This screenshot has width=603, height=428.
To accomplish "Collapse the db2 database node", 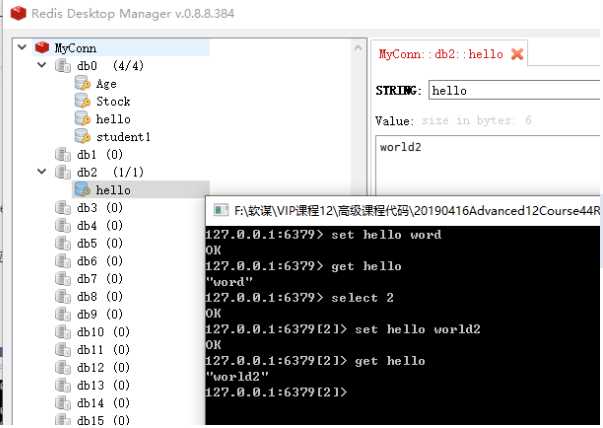I will click(x=42, y=172).
